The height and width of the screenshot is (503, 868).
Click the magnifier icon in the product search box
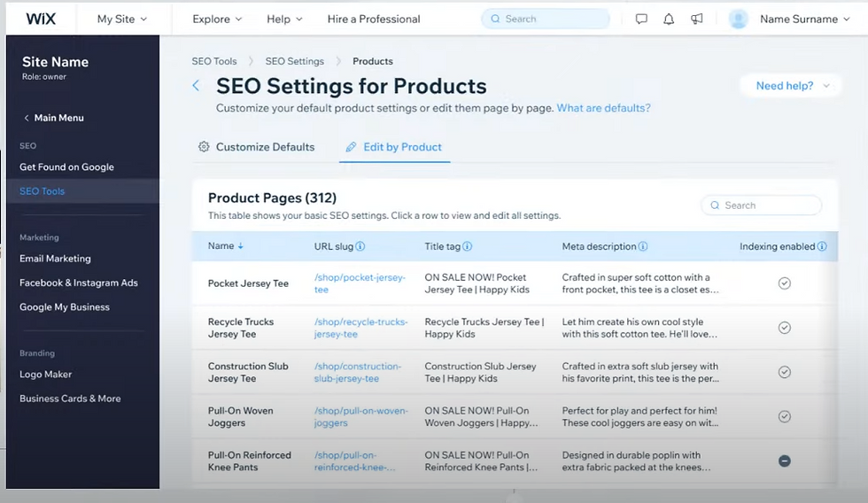click(715, 205)
